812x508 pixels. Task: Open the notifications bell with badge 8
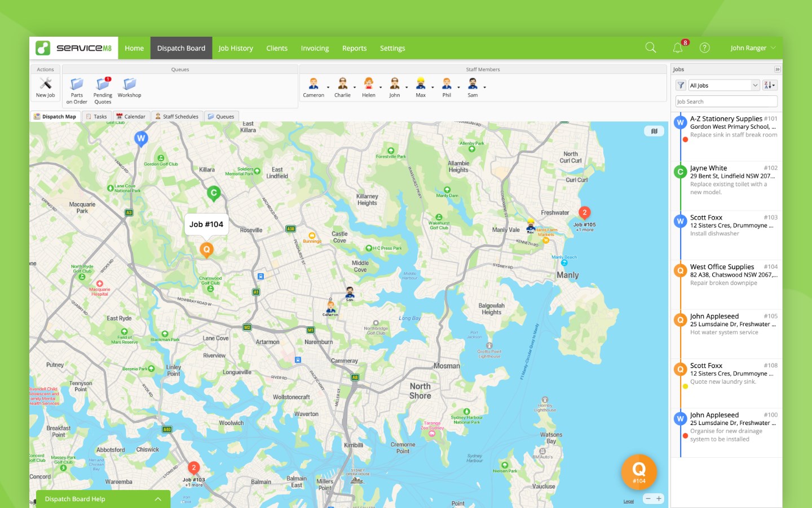[678, 48]
